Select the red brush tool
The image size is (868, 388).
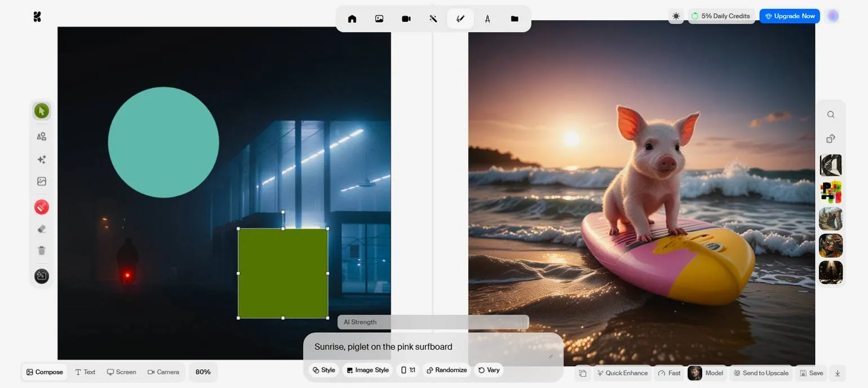coord(41,207)
